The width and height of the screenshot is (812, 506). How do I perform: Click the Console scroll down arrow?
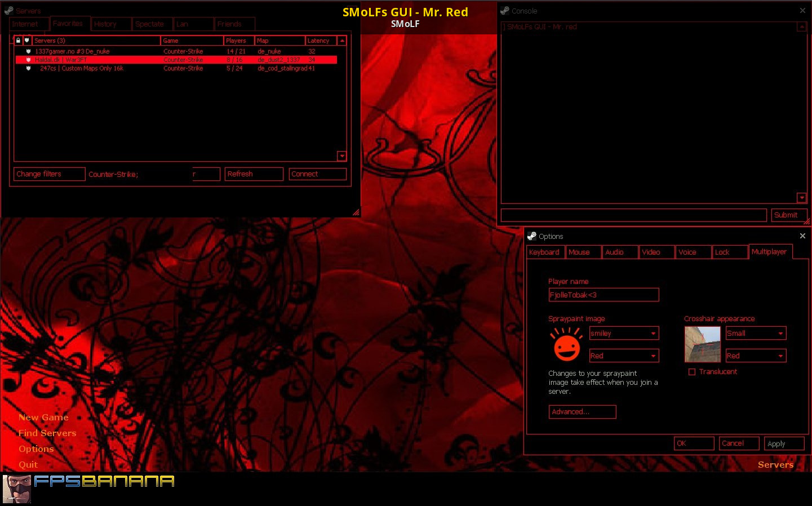coord(801,198)
